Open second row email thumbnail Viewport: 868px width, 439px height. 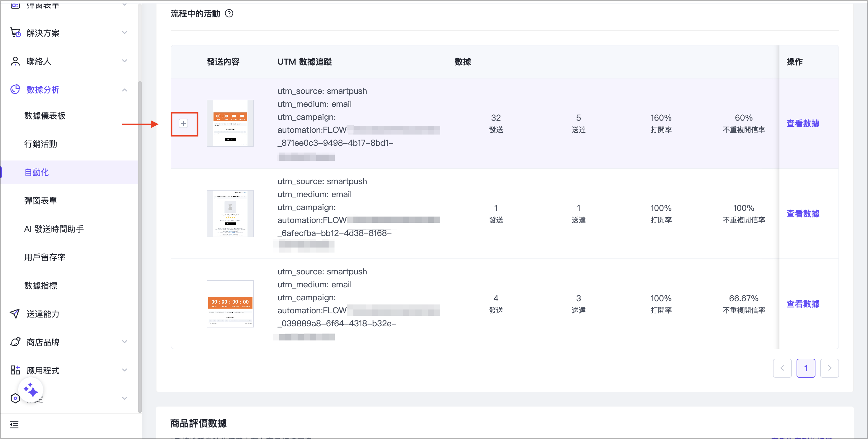coord(230,214)
